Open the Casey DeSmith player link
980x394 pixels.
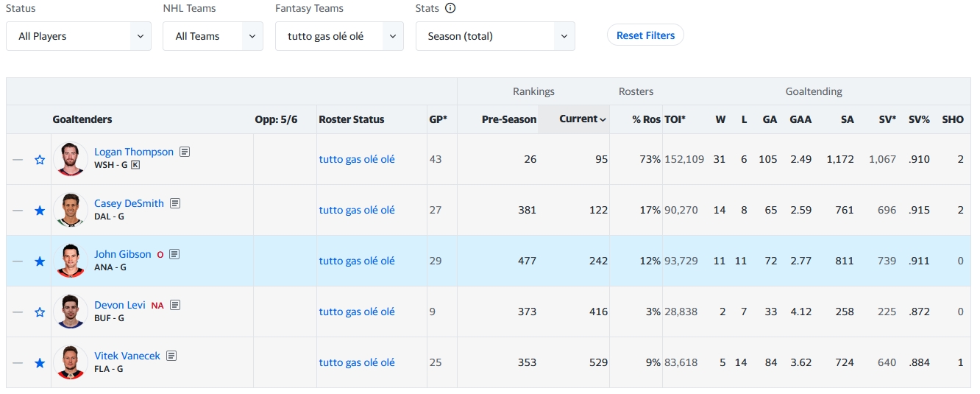(129, 203)
